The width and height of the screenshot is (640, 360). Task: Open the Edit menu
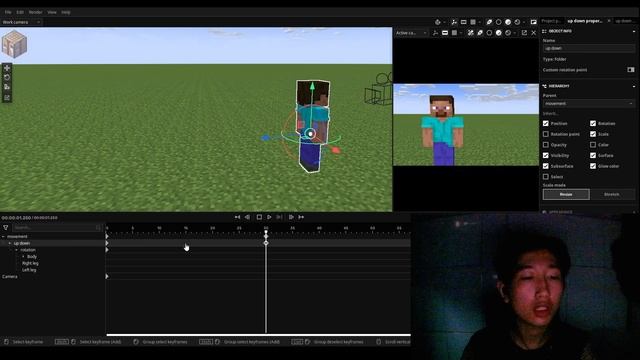click(x=20, y=12)
